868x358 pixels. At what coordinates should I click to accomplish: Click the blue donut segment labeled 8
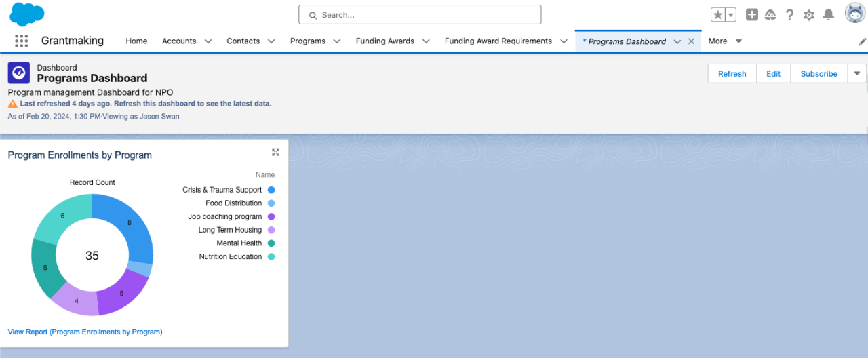click(x=130, y=223)
